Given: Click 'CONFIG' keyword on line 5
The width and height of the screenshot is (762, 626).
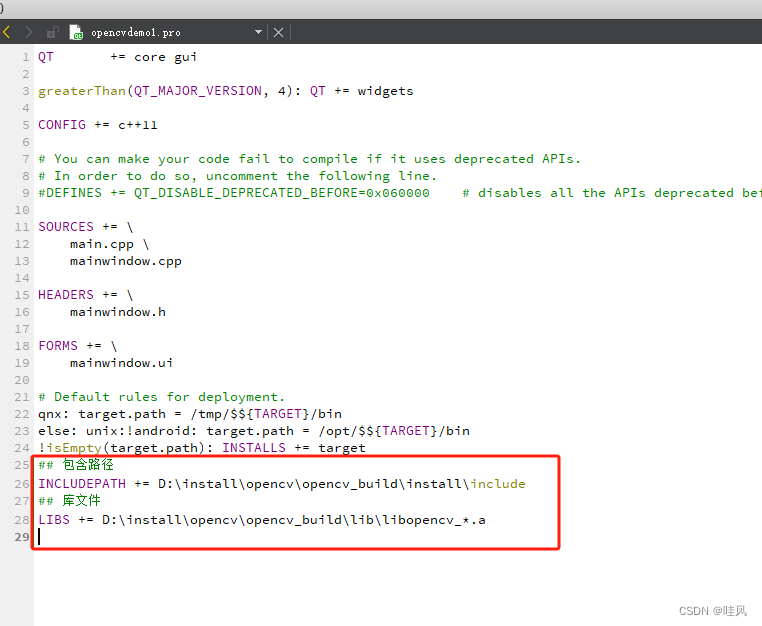Looking at the screenshot, I should 62,125.
